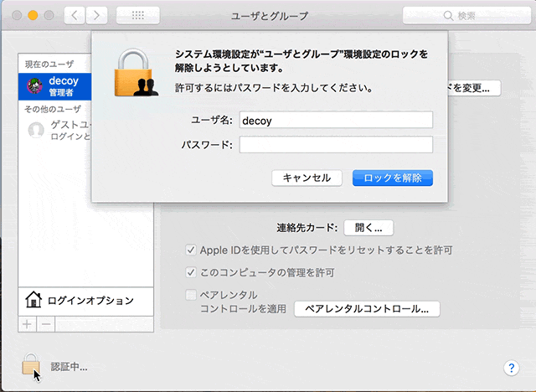This screenshot has height=392, width=536.
Task: Click the 現在のユーザ header label
Action: 49,64
